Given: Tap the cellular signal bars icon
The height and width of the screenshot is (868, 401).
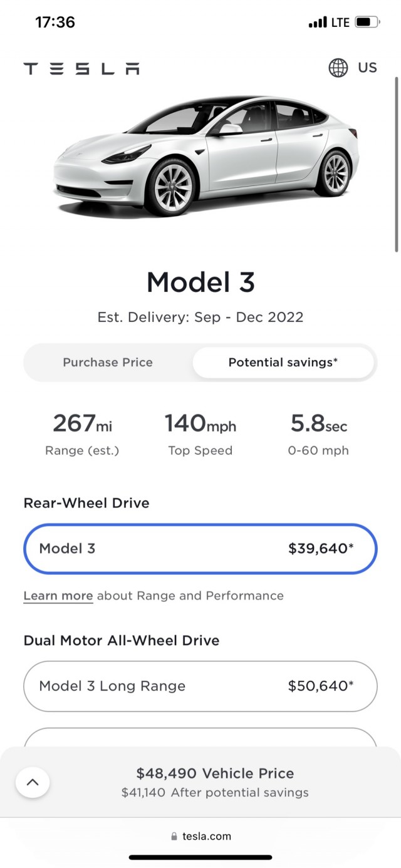Looking at the screenshot, I should pos(318,23).
